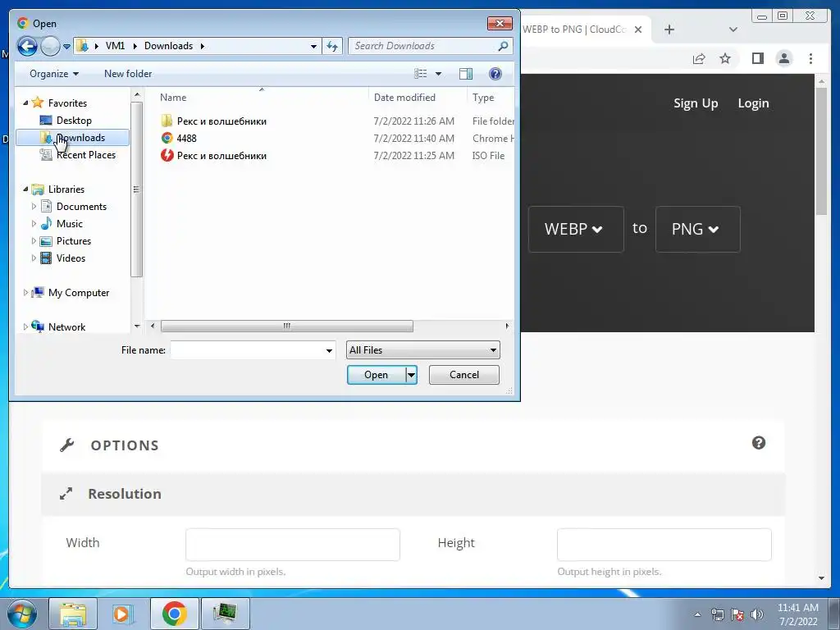Open a new Chrome tab

click(x=669, y=30)
